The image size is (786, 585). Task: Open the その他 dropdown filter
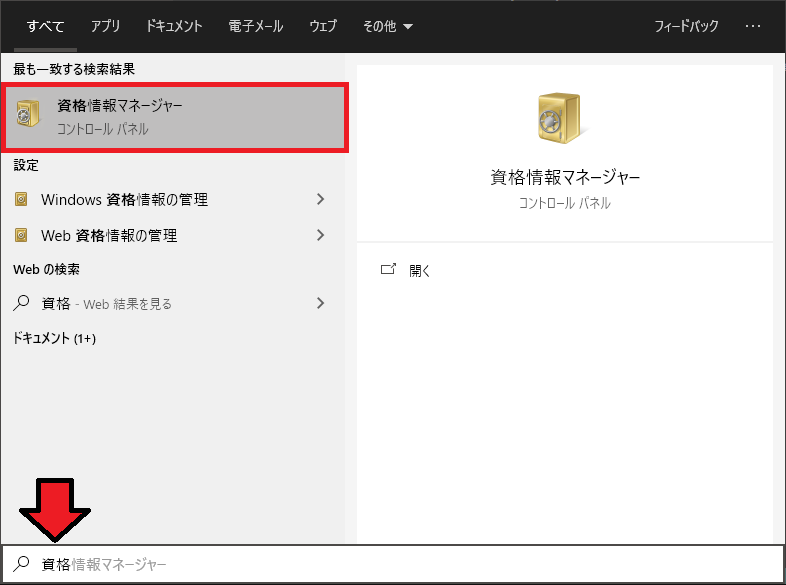[x=387, y=26]
